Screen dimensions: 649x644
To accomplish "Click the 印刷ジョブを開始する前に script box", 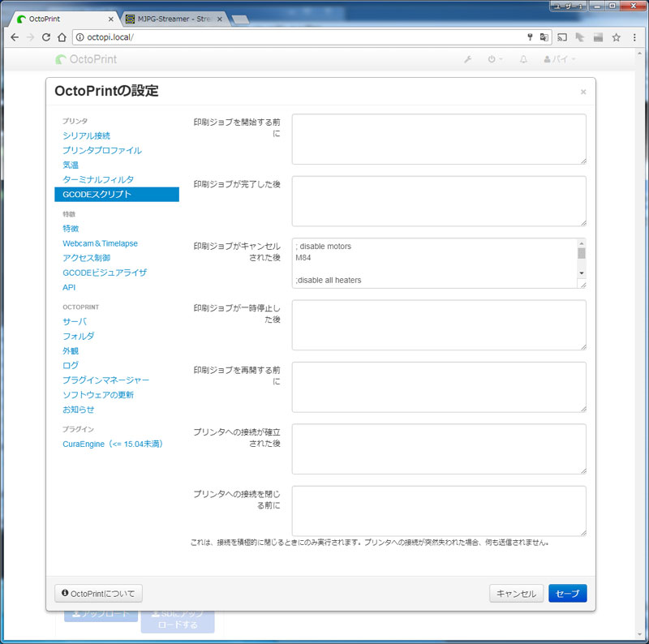I will tap(439, 139).
